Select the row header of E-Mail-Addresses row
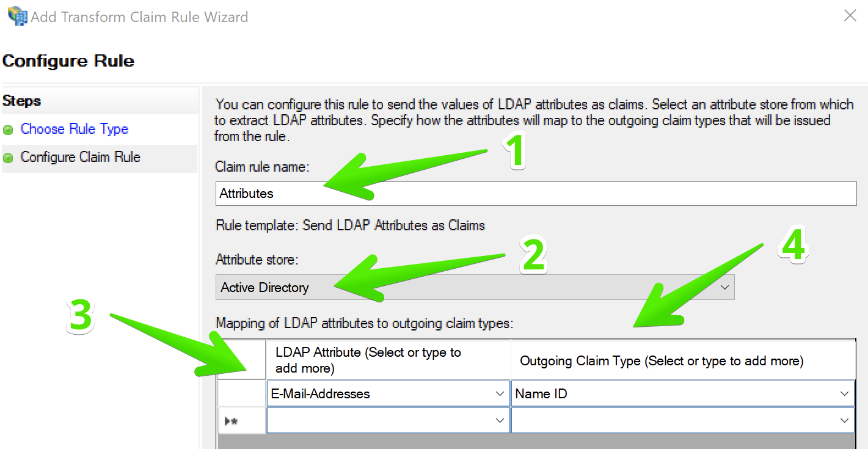The width and height of the screenshot is (868, 449). pyautogui.click(x=242, y=394)
